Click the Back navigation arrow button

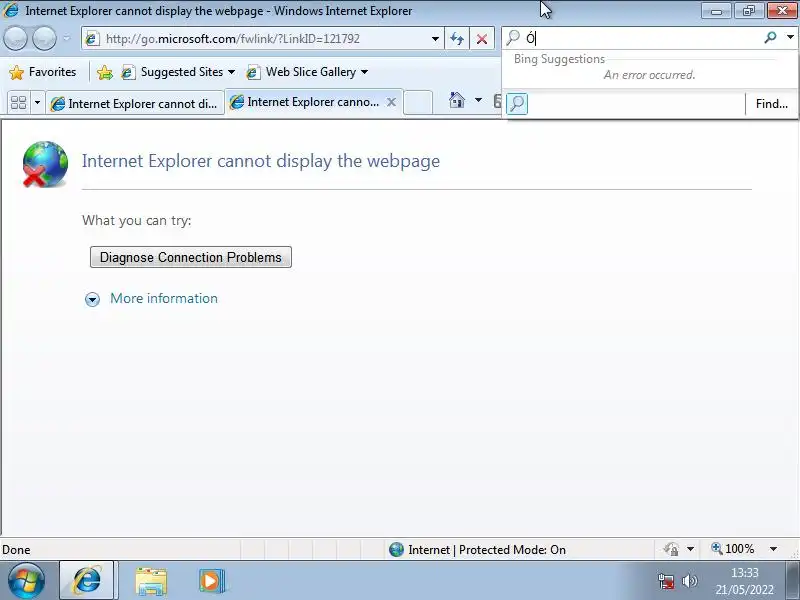(15, 38)
